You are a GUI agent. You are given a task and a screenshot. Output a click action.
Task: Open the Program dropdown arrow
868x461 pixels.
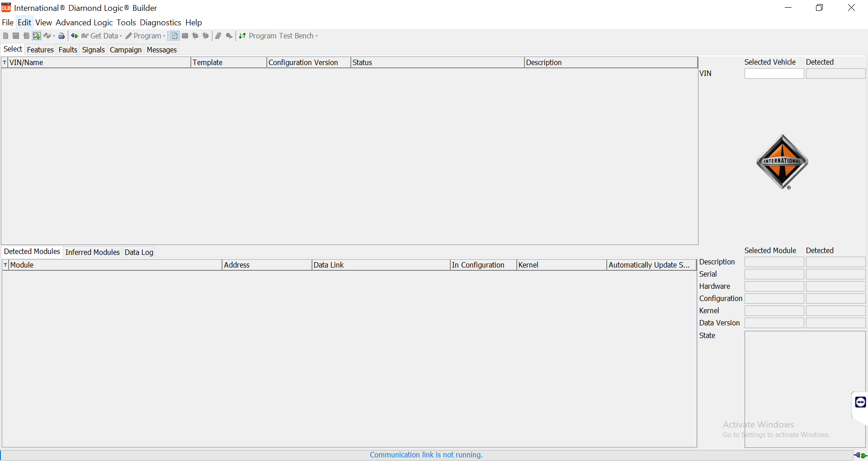tap(164, 36)
